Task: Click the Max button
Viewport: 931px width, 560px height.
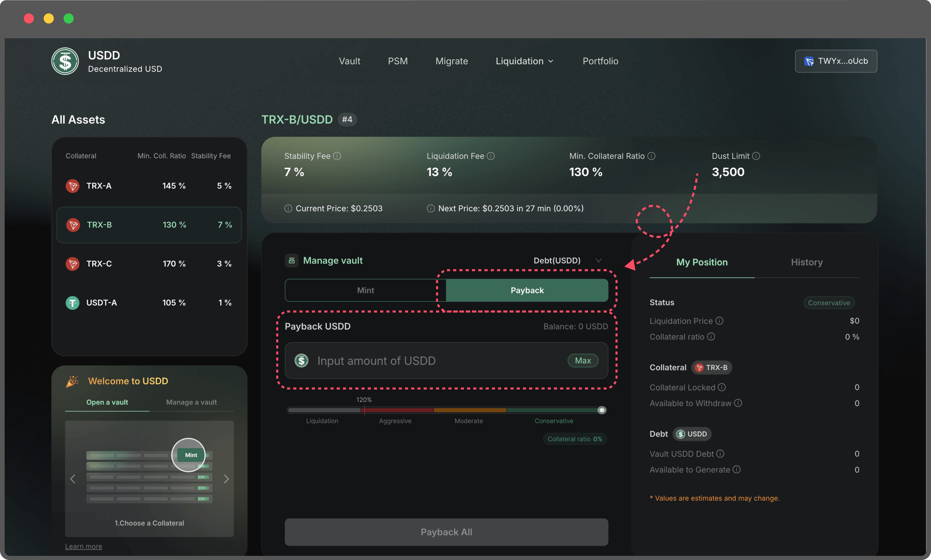Action: [582, 360]
